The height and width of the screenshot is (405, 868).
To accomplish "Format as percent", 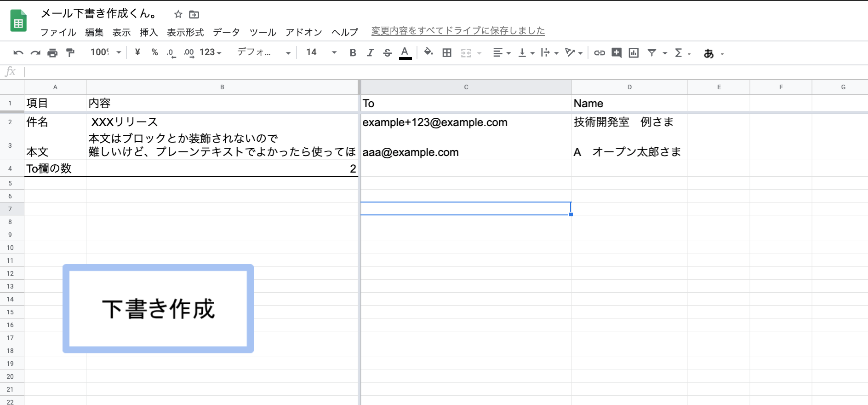I will point(154,52).
